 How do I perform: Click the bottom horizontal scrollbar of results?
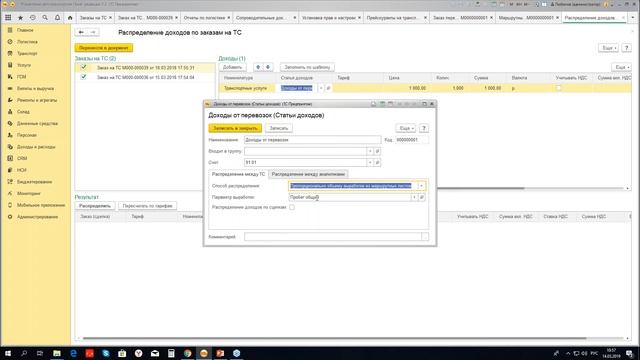pyautogui.click(x=335, y=338)
